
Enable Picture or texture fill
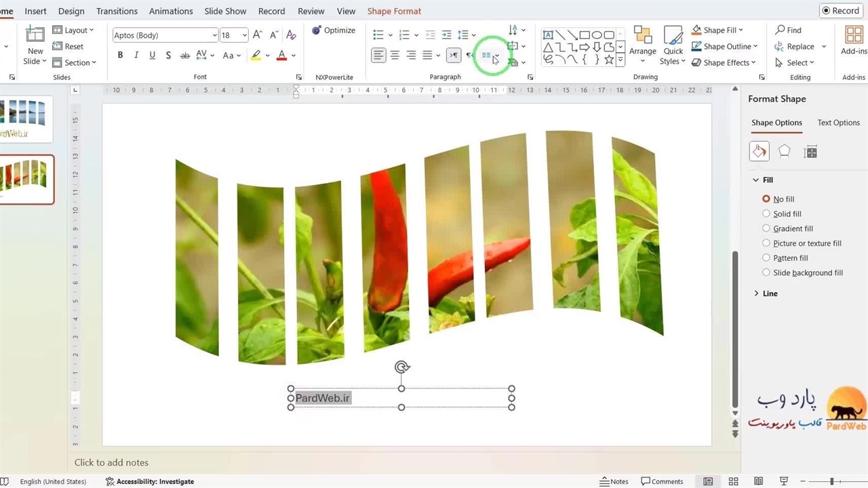766,243
